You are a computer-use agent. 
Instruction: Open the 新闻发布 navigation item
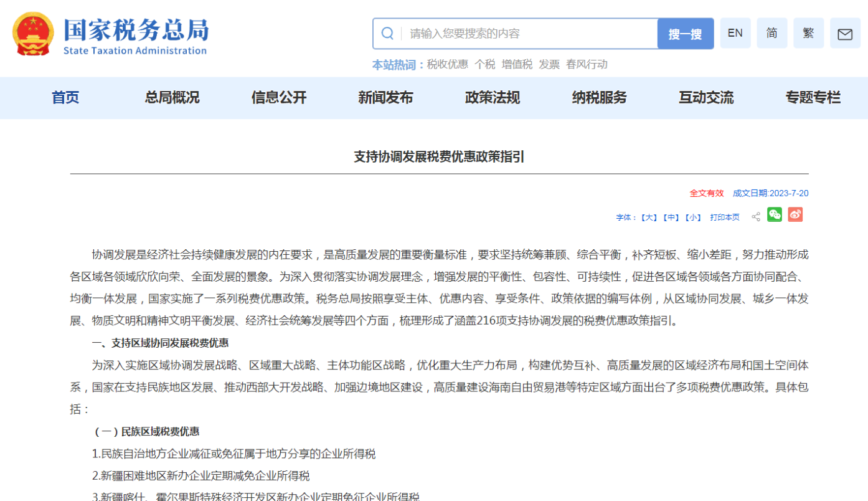tap(385, 98)
